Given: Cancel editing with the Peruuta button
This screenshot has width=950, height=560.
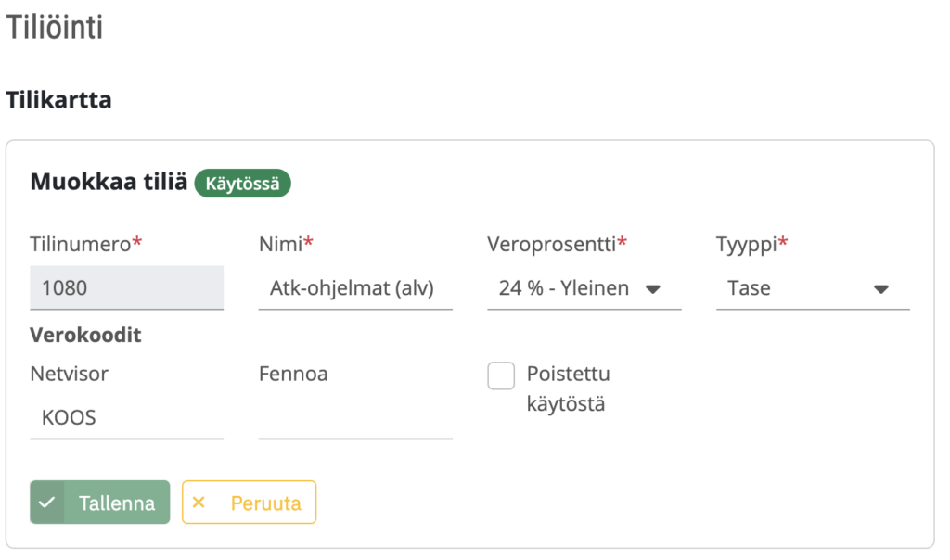Looking at the screenshot, I should click(249, 502).
